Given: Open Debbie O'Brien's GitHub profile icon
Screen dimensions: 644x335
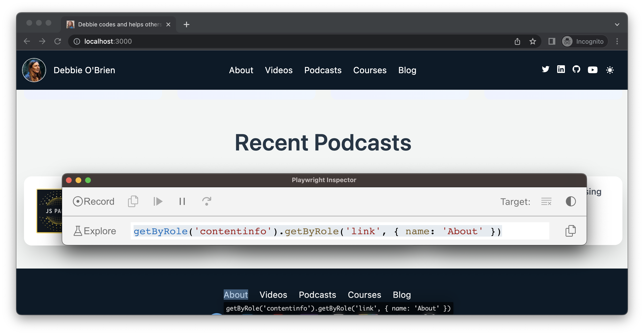Looking at the screenshot, I should tap(576, 70).
